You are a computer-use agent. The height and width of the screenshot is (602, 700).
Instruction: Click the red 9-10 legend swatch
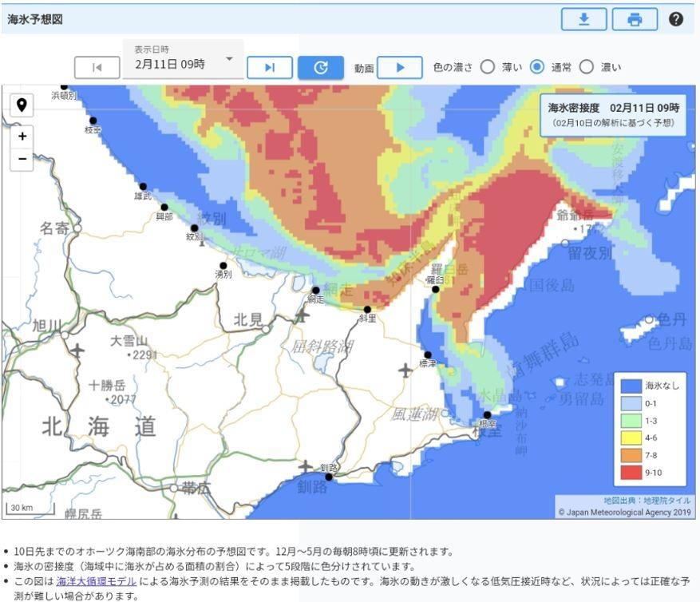pyautogui.click(x=631, y=473)
